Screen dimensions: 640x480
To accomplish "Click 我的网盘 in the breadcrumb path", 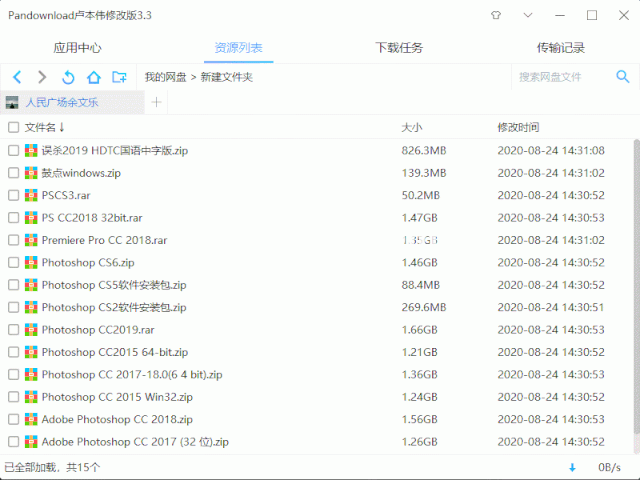I will pyautogui.click(x=165, y=77).
